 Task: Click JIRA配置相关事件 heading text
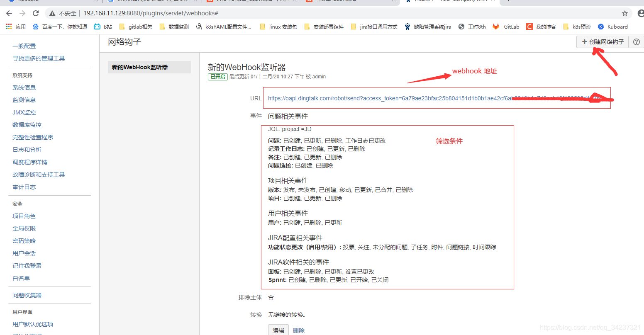tap(295, 238)
